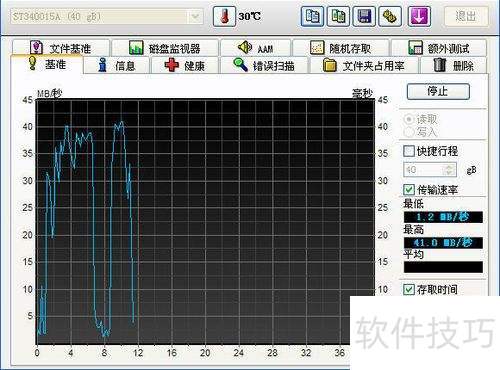Click the 停止 button

click(x=438, y=91)
